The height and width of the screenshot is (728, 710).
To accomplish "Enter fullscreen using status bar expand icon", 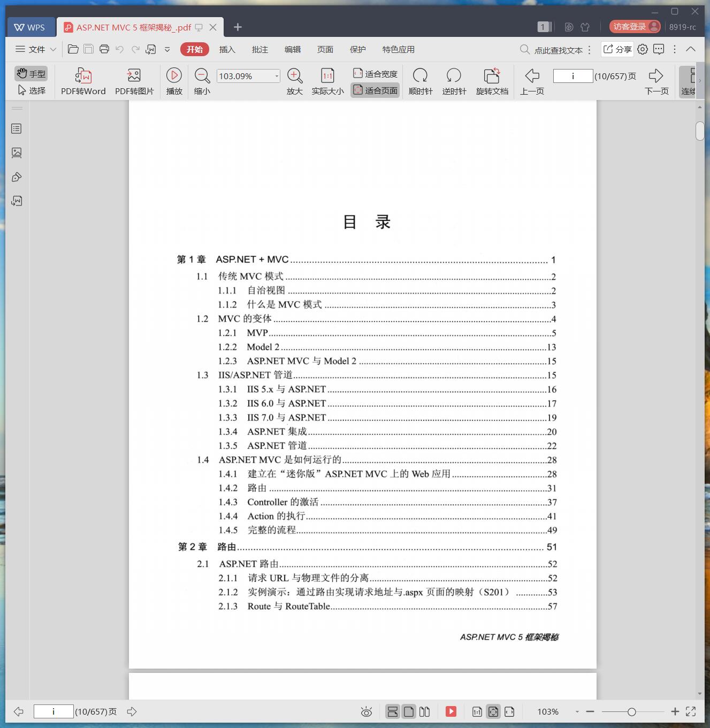I will [x=691, y=711].
